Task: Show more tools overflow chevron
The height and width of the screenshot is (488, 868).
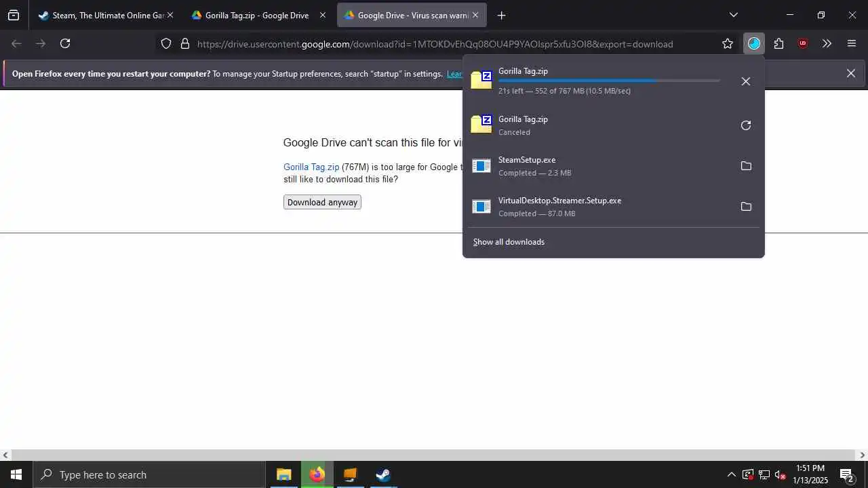Action: pos(827,43)
